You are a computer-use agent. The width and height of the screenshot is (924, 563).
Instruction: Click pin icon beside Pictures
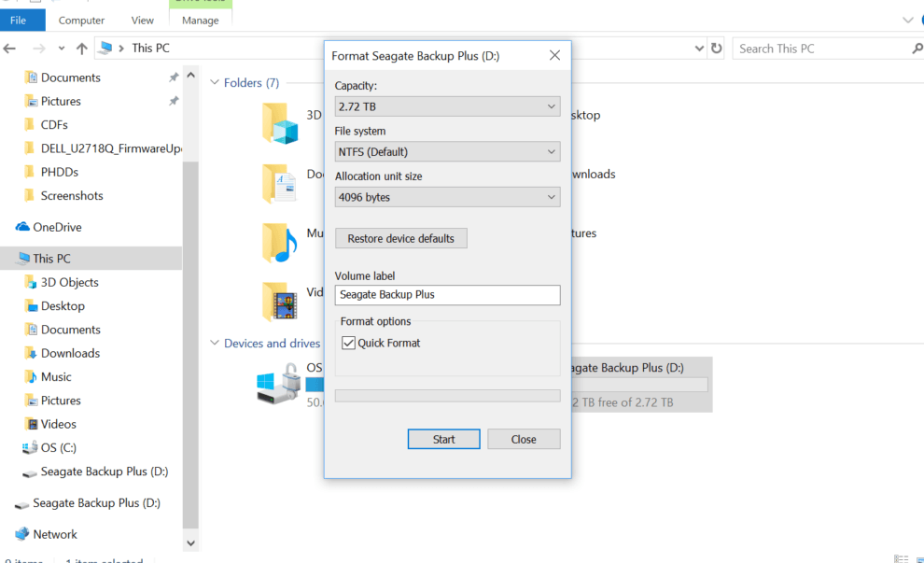click(174, 101)
